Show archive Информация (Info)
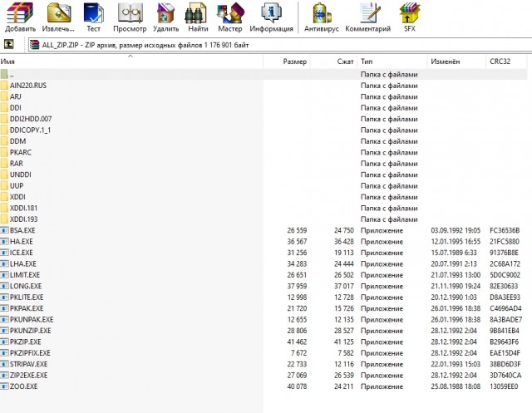This screenshot has height=413, width=532. point(272,17)
